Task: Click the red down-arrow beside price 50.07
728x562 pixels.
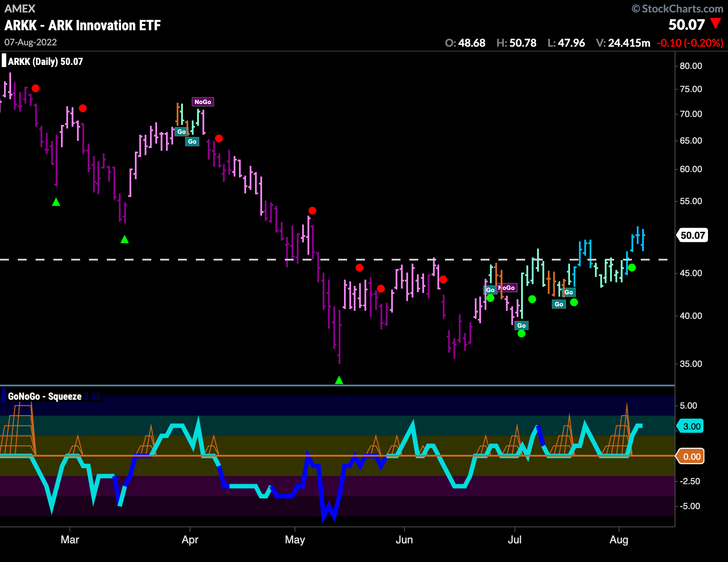Action: (x=716, y=24)
